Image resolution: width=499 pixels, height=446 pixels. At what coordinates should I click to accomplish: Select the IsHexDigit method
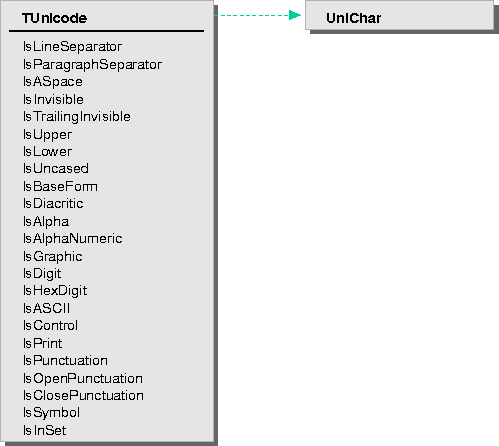click(x=55, y=291)
